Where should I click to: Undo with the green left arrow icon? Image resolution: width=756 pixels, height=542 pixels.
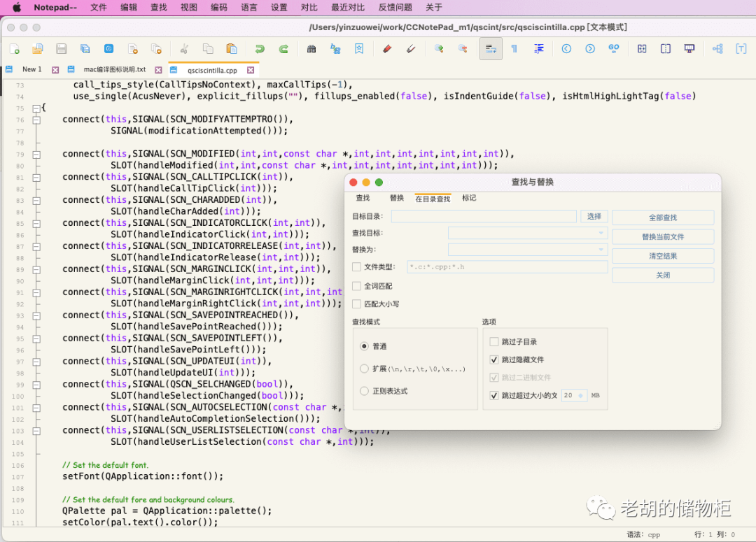coord(260,49)
